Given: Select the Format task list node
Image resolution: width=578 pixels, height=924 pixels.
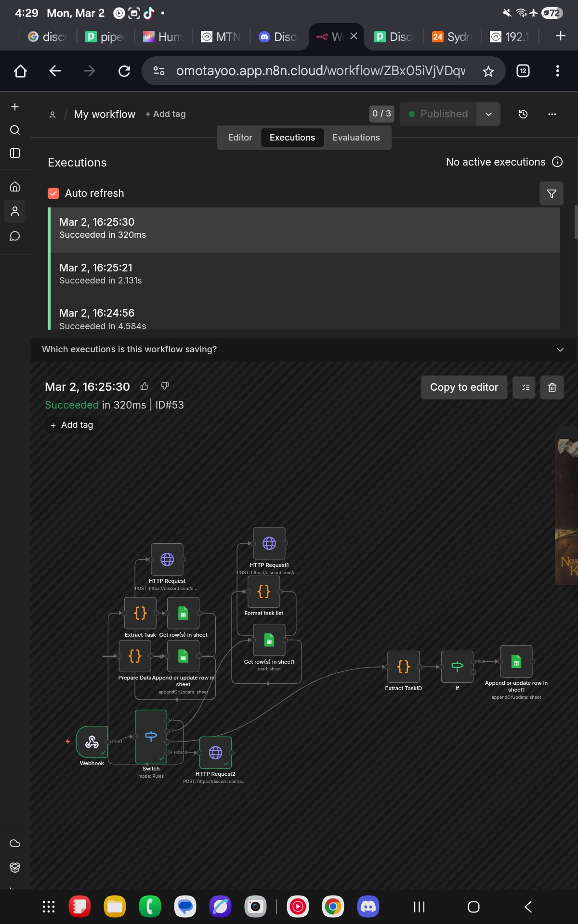Looking at the screenshot, I should [x=263, y=591].
